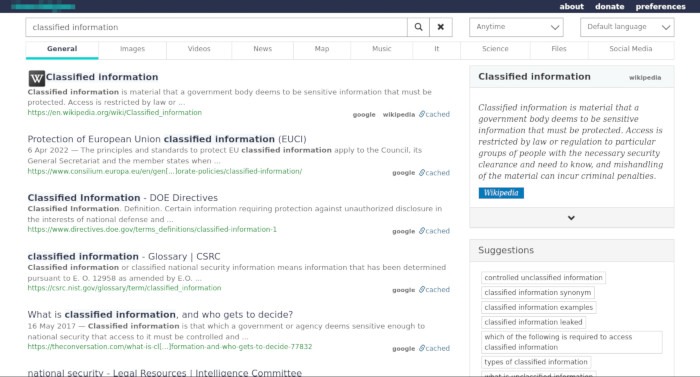
Task: Switch to the Social Media tab
Action: point(631,49)
